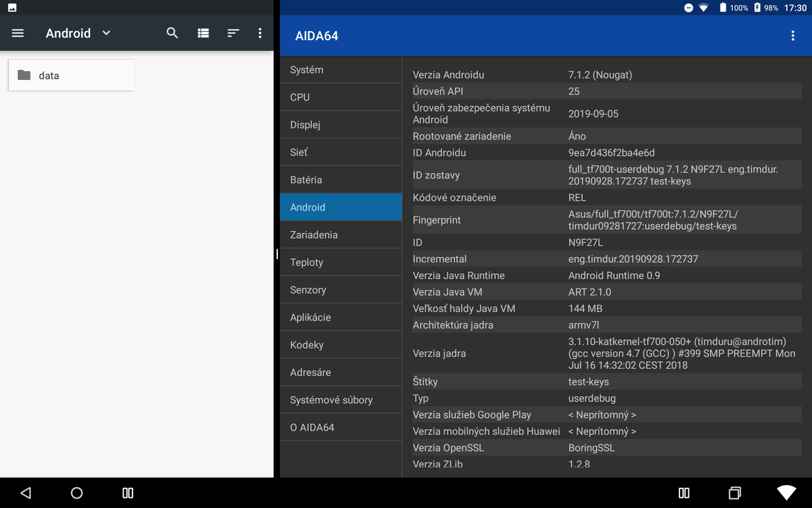812x508 pixels.
Task: Open the Systémové súbory section
Action: [x=341, y=400]
